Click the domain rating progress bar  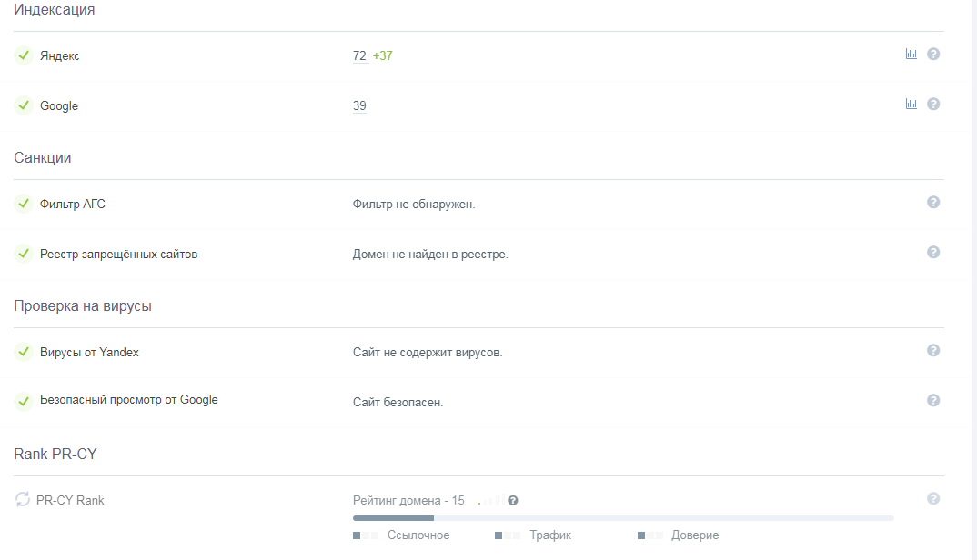pyautogui.click(x=623, y=518)
